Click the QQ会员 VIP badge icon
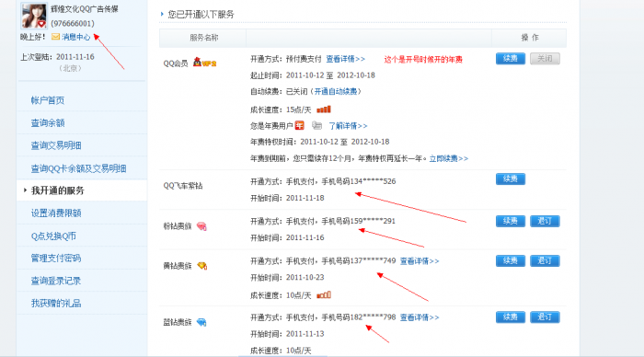The width and height of the screenshot is (644, 357). 204,63
